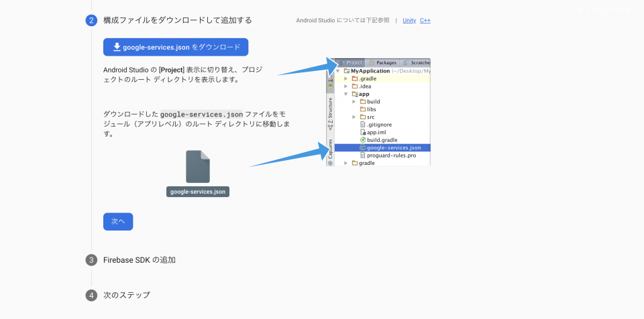Image resolution: width=644 pixels, height=319 pixels.
Task: Click the inline code google-services.json in the paragraph
Action: click(201, 114)
